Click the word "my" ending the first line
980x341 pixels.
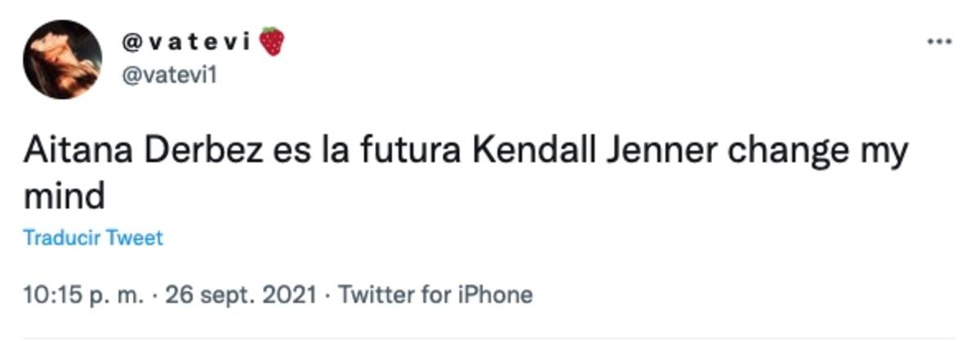(x=886, y=154)
